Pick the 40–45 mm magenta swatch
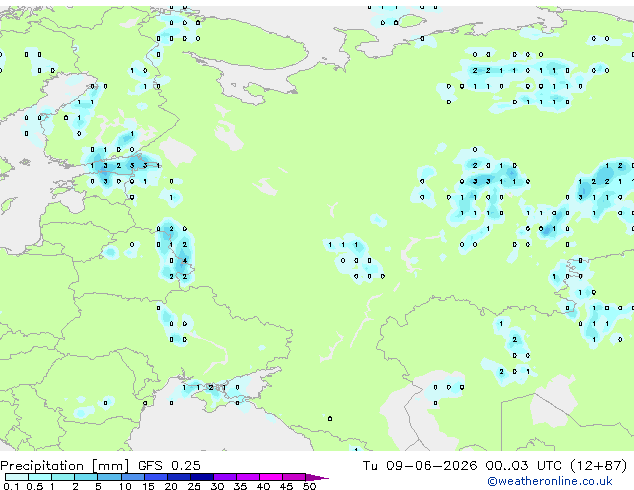This screenshot has width=634, height=490. [x=271, y=477]
